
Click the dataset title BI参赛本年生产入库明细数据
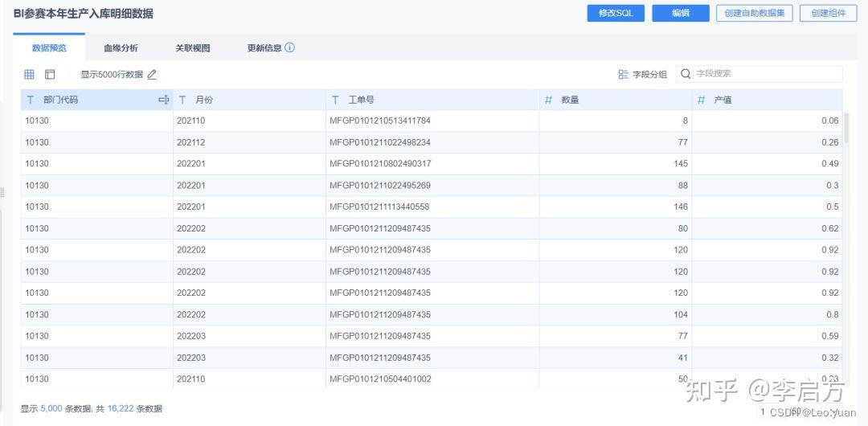pos(84,14)
